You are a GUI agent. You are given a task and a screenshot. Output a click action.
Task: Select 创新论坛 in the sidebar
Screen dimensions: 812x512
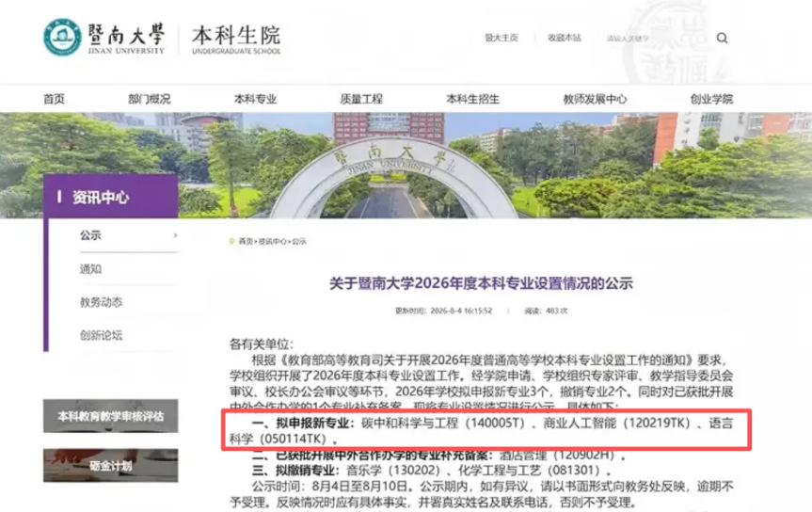101,335
